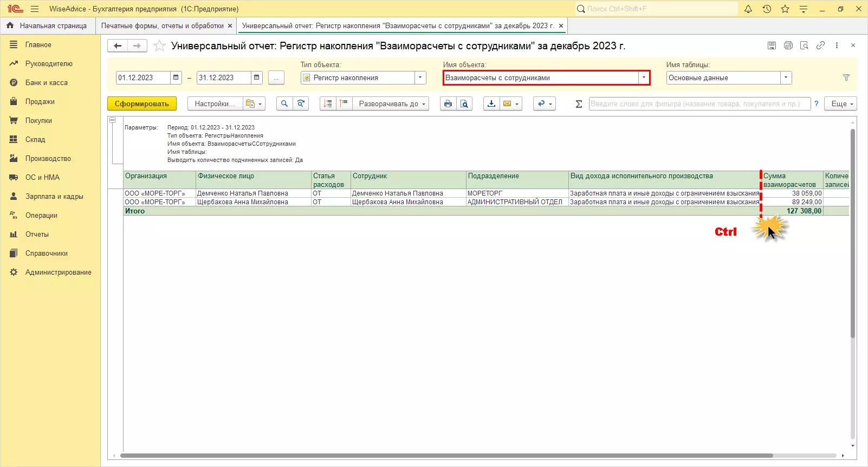Screen dimensions: 868x467
Task: Open the notifications bell
Action: tap(748, 9)
